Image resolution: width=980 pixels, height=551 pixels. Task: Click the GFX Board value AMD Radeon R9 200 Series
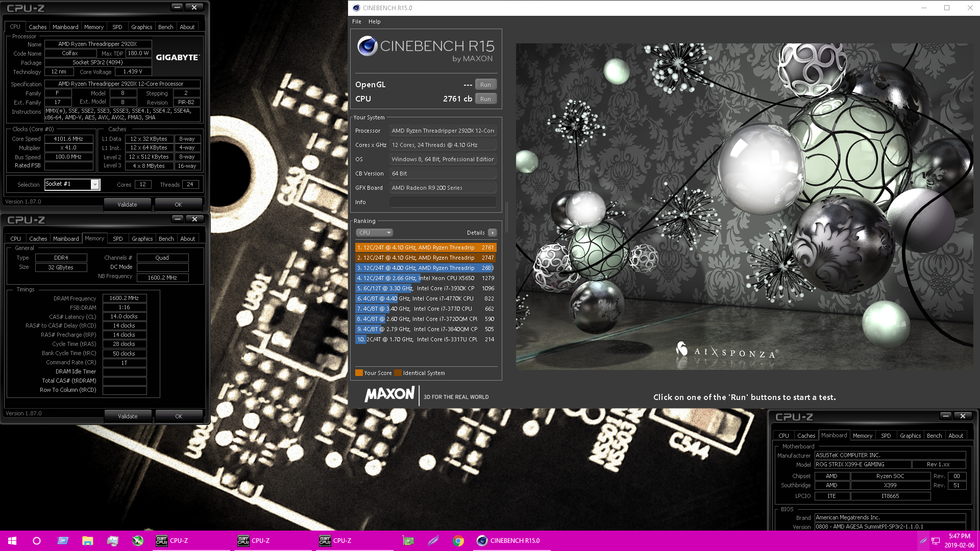coord(443,188)
